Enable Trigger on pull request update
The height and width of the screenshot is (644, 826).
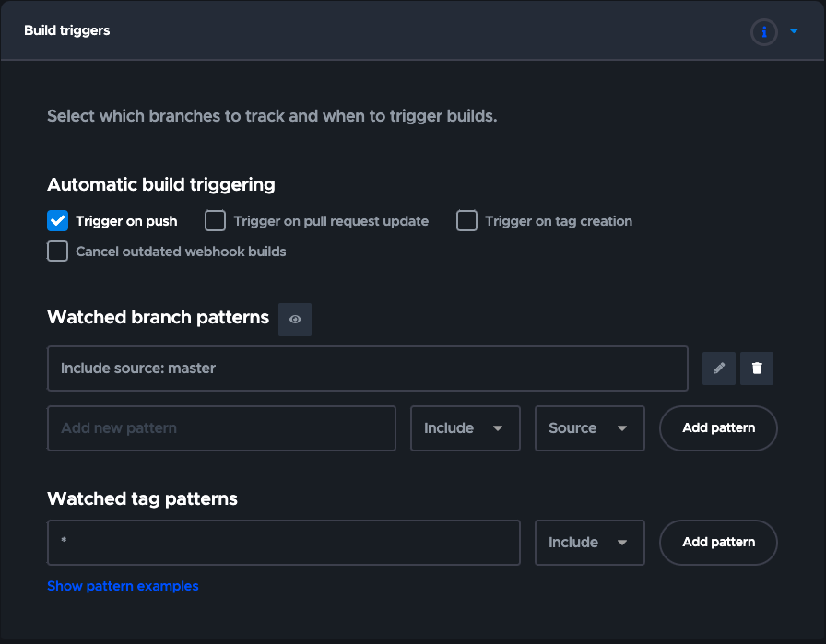[x=215, y=221]
